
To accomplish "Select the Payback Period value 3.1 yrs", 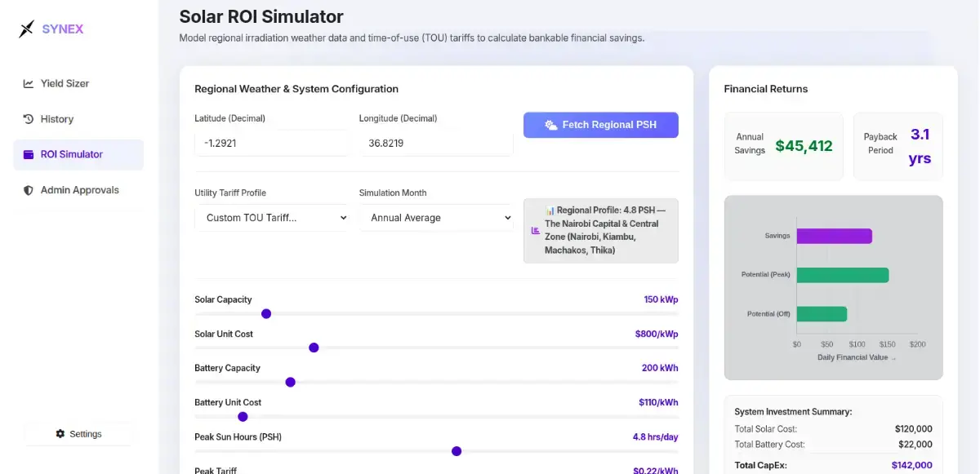I will pyautogui.click(x=920, y=146).
